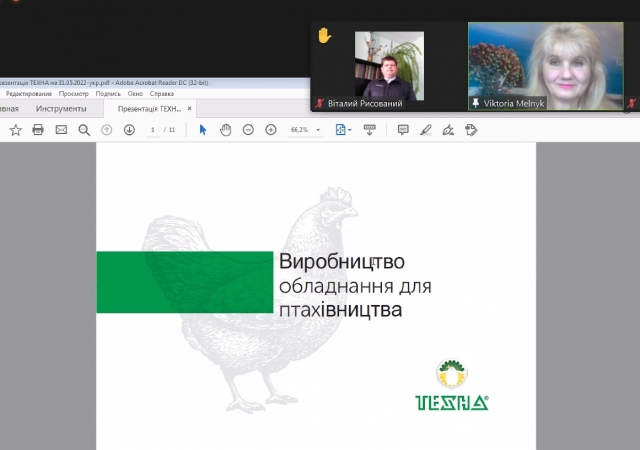640x450 pixels.
Task: Open the stamp tool icon
Action: tap(471, 130)
